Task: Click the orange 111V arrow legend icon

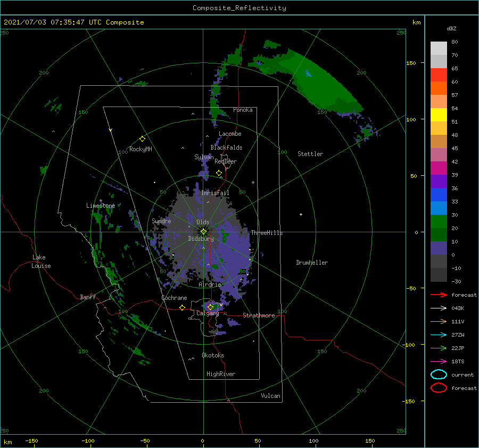Action: (x=439, y=321)
